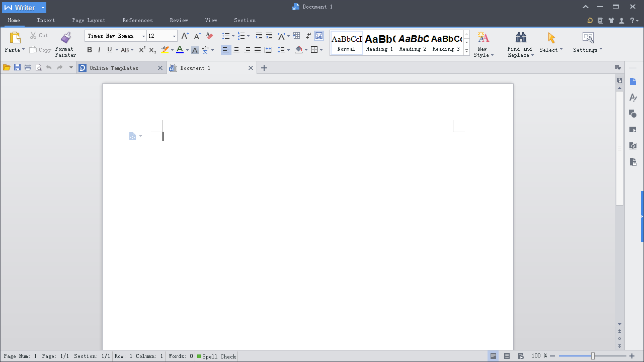Click the Format Painter brush icon
This screenshot has width=644, height=362.
(x=65, y=38)
